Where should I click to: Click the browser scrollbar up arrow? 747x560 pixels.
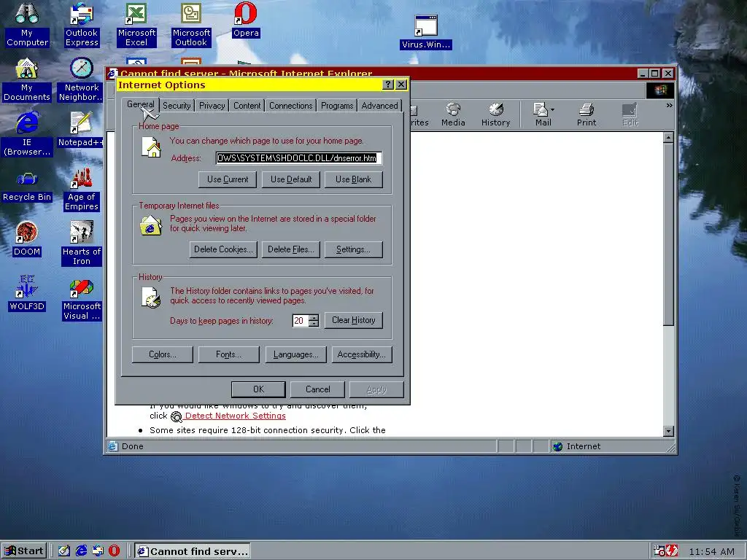click(x=668, y=138)
